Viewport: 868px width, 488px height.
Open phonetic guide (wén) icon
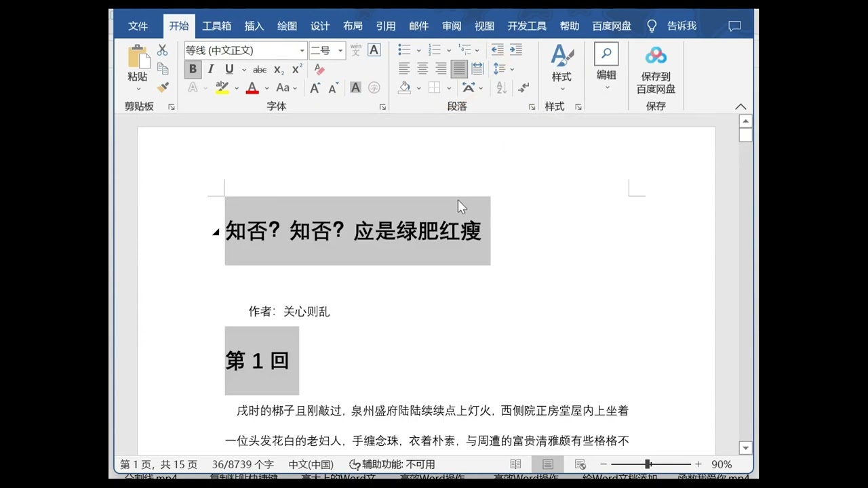355,50
